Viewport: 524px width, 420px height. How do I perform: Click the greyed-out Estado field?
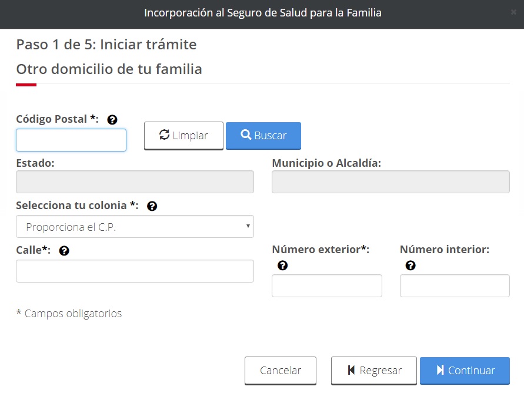click(x=135, y=182)
